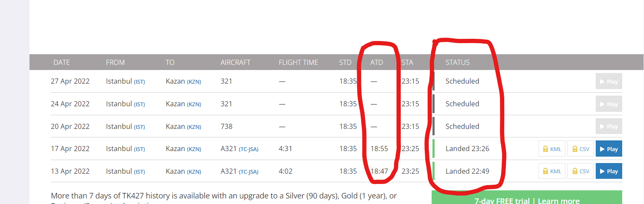This screenshot has width=644, height=204.
Task: Open Kazan (KZN) link in 24 Apr row
Action: (x=183, y=104)
